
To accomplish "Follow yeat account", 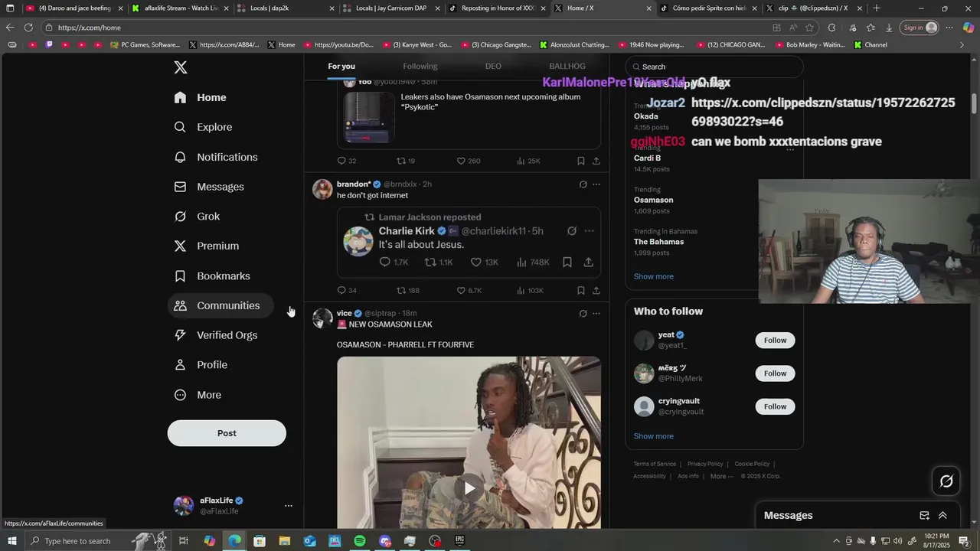I will (x=775, y=341).
